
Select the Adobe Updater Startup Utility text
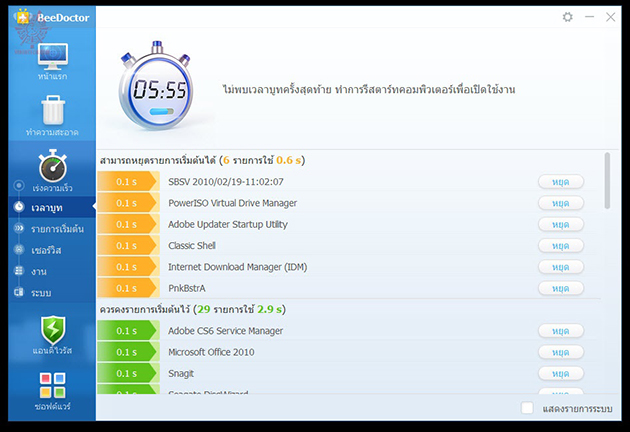pos(228,224)
